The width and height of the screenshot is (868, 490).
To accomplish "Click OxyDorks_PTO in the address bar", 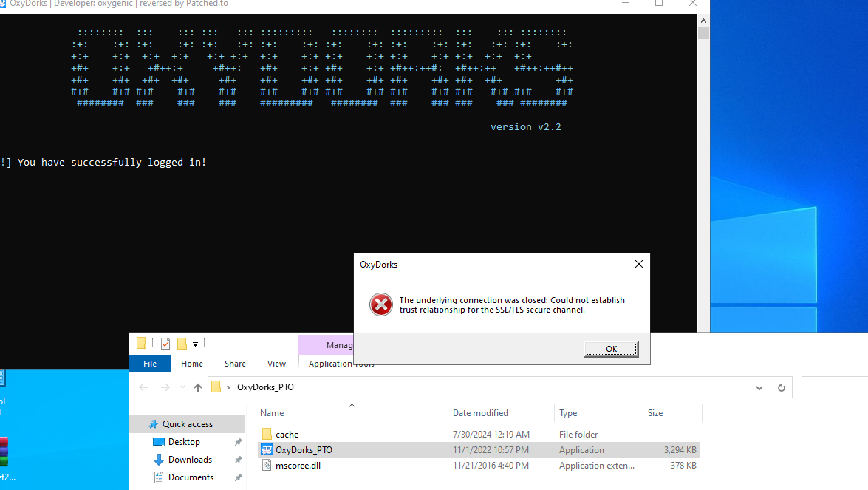I will coord(265,387).
